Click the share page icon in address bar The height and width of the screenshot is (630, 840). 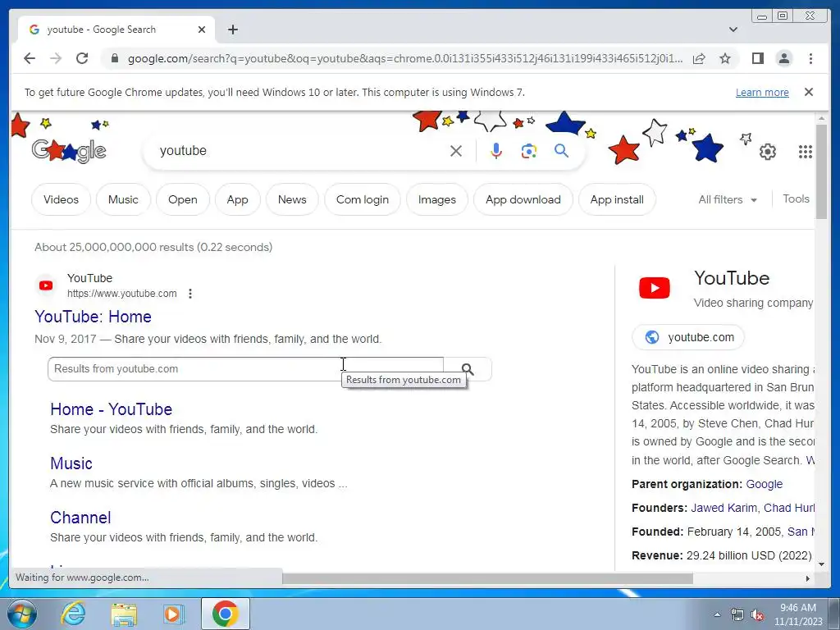[x=699, y=58]
